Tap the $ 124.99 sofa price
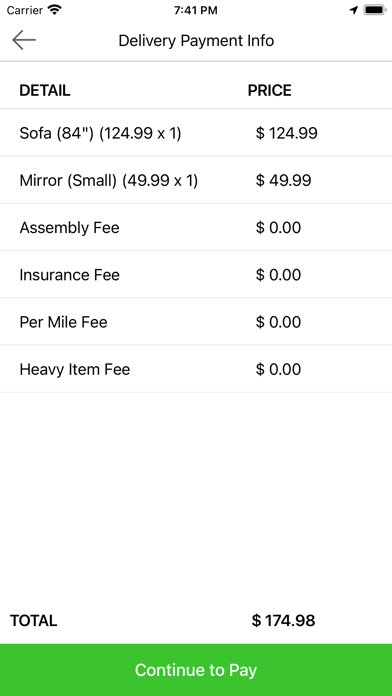Screen dimensions: 392x696 coord(286,133)
